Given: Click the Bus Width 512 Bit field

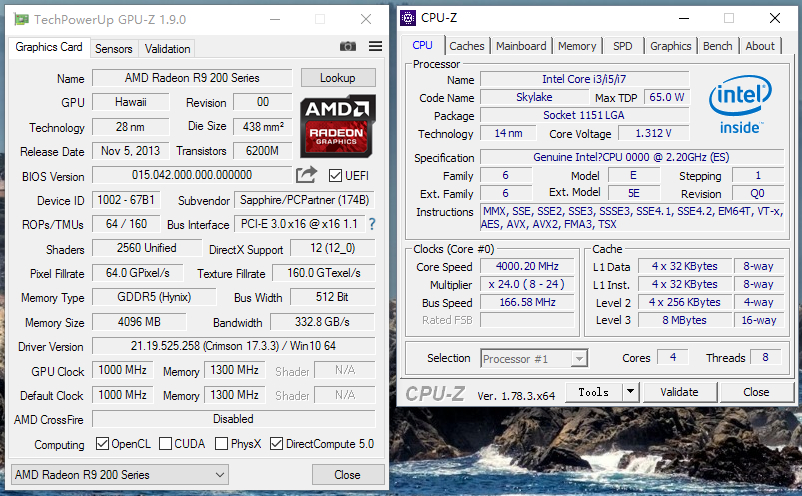Looking at the screenshot, I should tap(332, 297).
